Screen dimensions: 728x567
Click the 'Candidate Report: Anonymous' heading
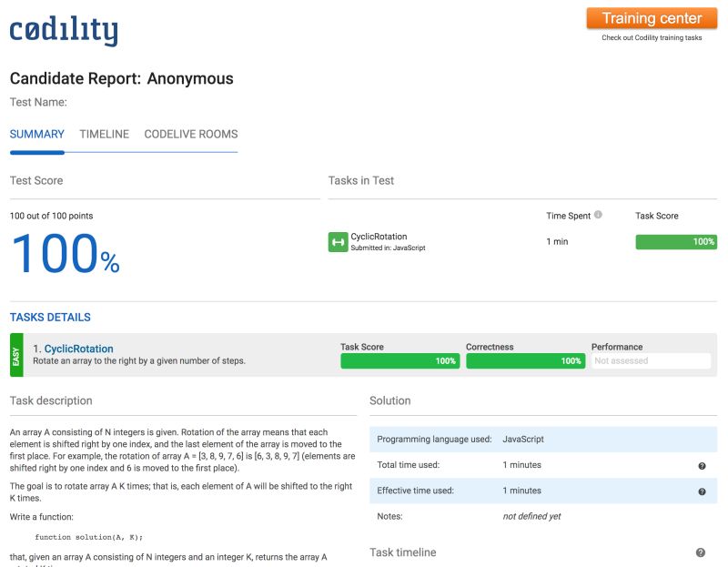click(122, 78)
